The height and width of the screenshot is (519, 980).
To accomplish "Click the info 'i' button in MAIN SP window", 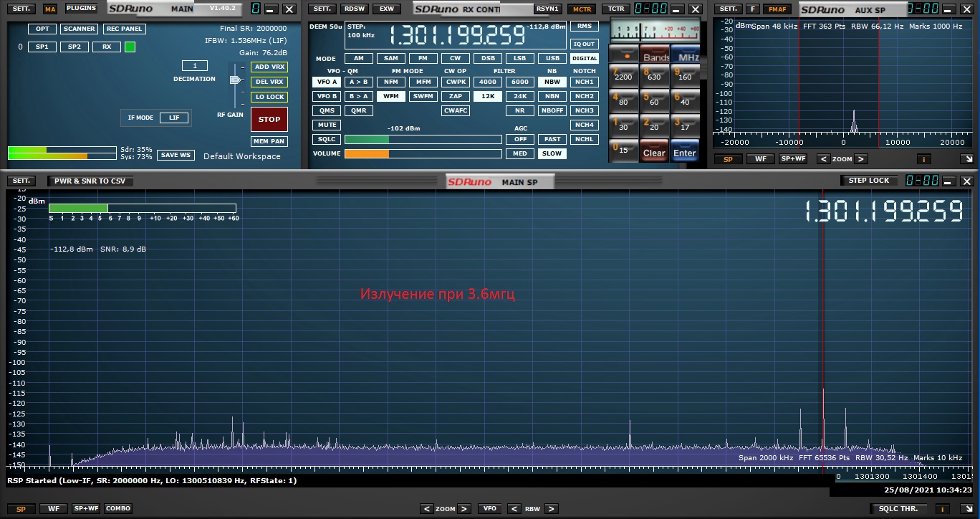I will [x=944, y=508].
